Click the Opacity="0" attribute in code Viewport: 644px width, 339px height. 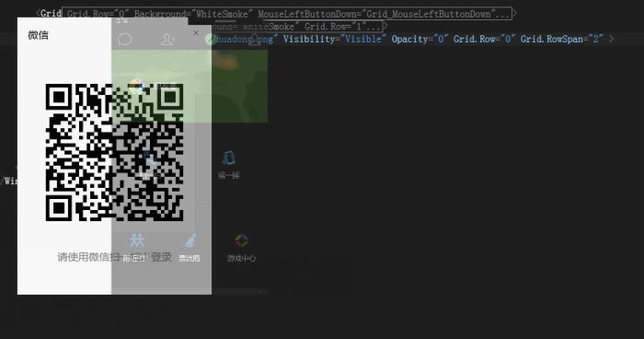(420, 39)
